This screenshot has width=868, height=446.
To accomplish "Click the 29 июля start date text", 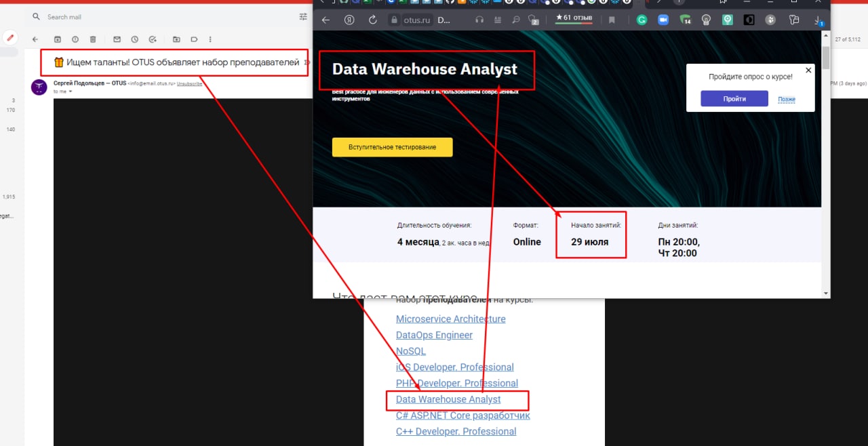I will (589, 241).
